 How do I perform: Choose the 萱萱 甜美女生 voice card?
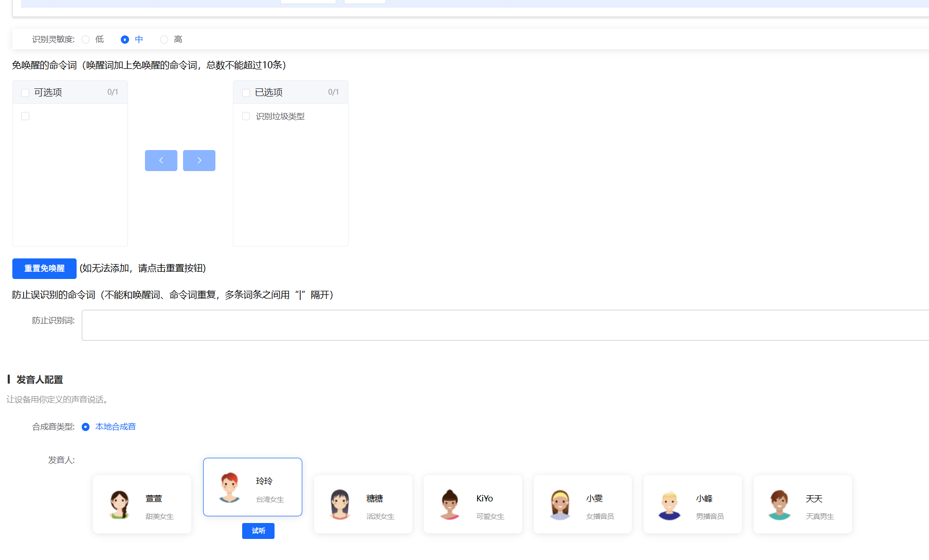142,504
